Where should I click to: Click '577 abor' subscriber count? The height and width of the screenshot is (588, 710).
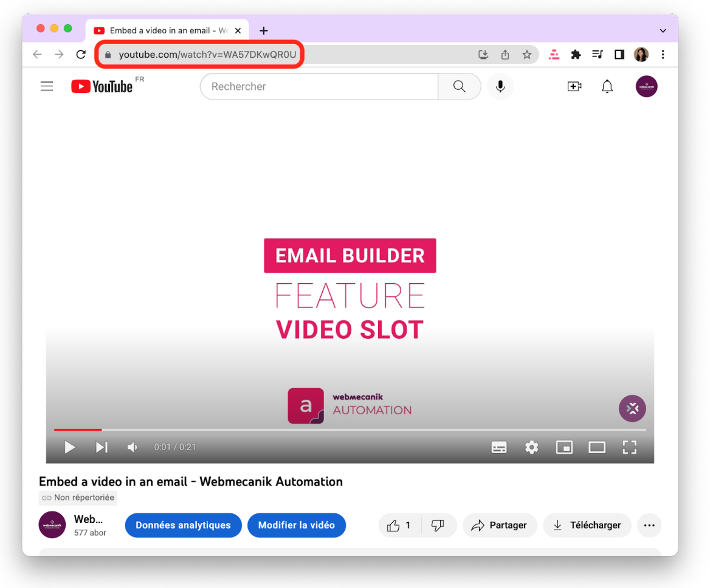pos(90,533)
